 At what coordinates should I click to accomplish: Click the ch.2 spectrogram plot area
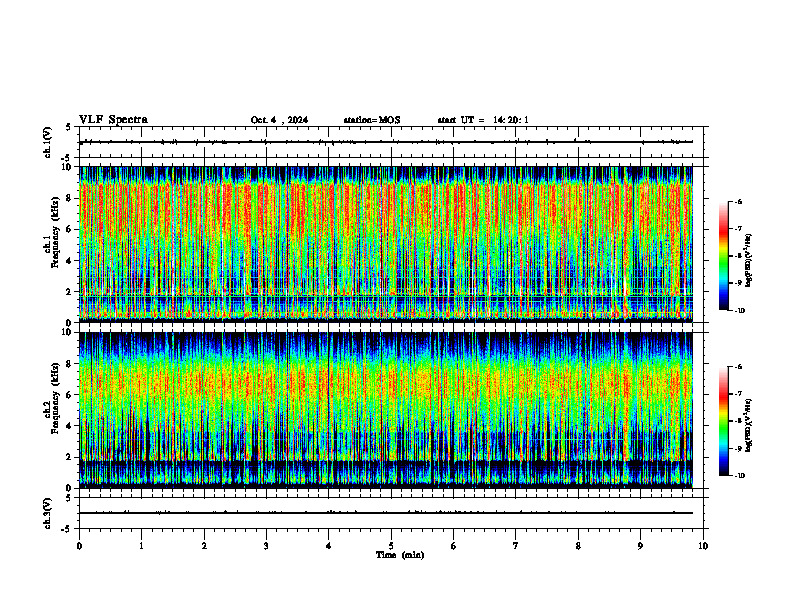pyautogui.click(x=386, y=410)
